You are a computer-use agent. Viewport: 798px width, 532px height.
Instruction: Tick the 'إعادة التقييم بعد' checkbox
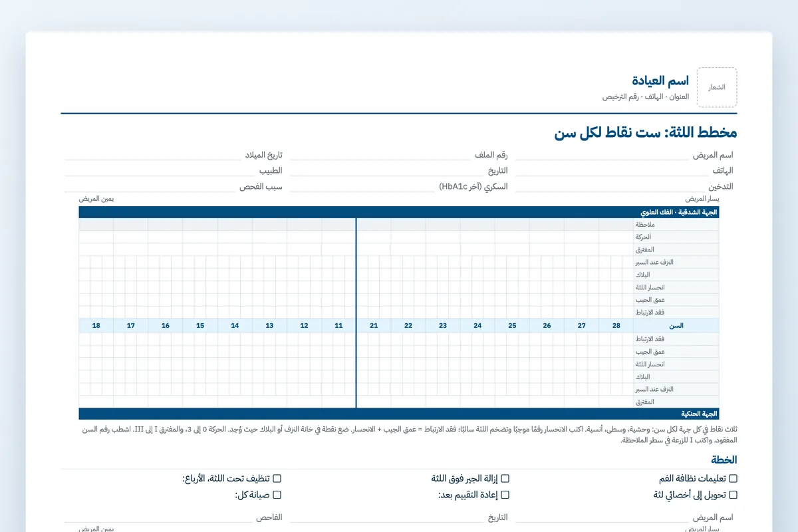(x=505, y=495)
